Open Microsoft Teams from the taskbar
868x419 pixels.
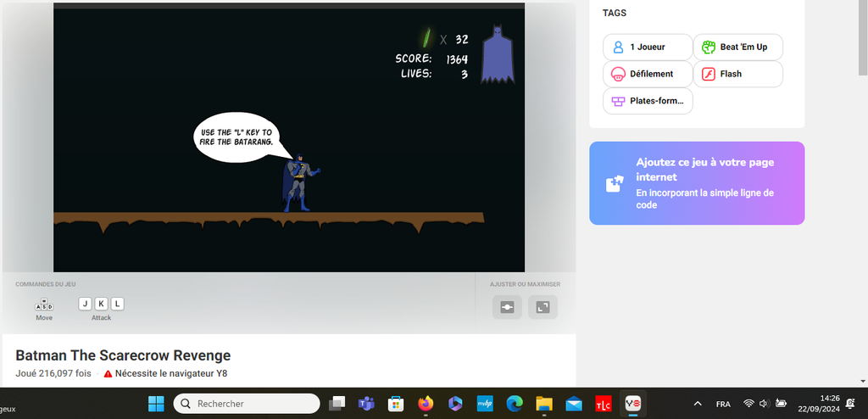click(x=366, y=404)
